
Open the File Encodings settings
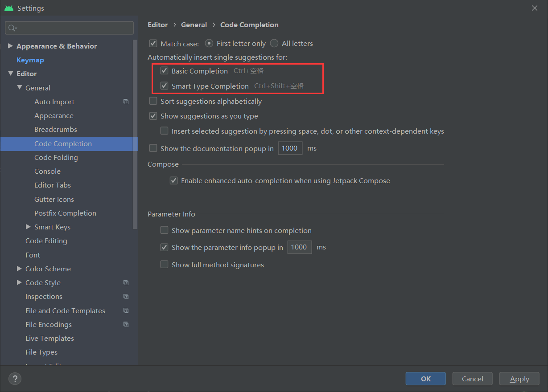[48, 324]
